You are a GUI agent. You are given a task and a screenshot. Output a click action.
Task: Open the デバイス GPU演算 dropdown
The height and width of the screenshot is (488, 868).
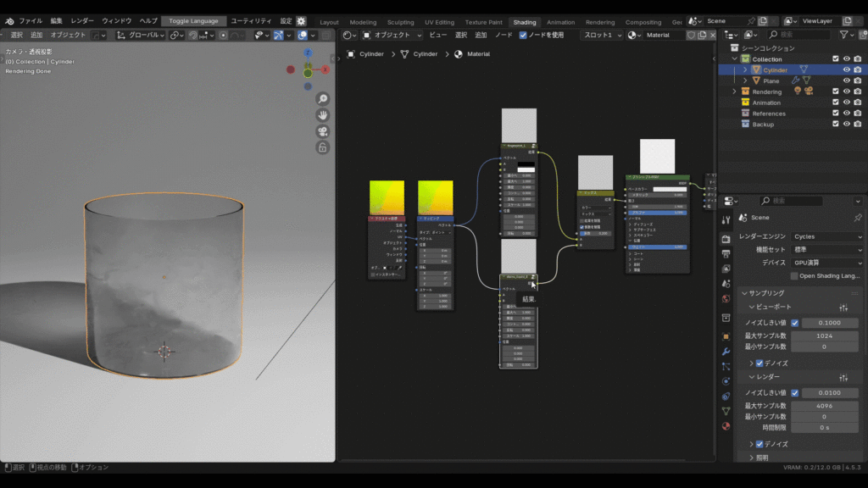click(x=827, y=263)
